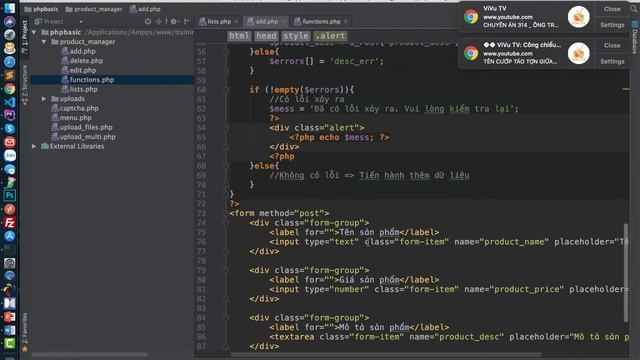
Task: Switch to the lists.php tab
Action: [x=219, y=22]
